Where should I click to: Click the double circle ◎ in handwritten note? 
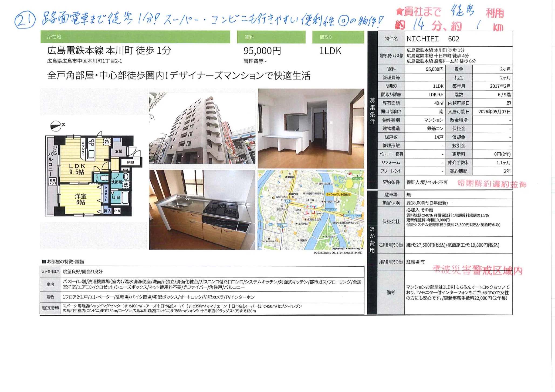tap(343, 21)
